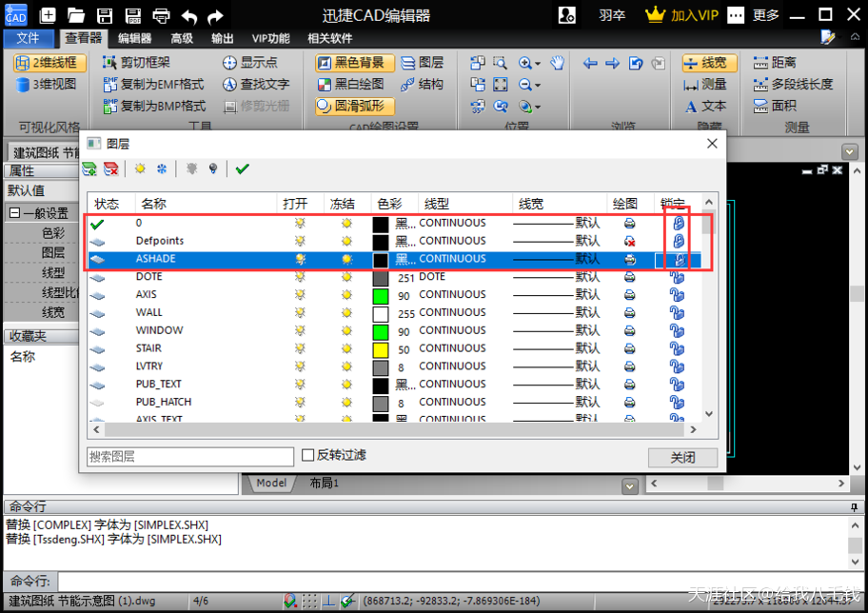This screenshot has height=613, width=868.
Task: Toggle the 黑白绘图 setting
Action: point(351,84)
